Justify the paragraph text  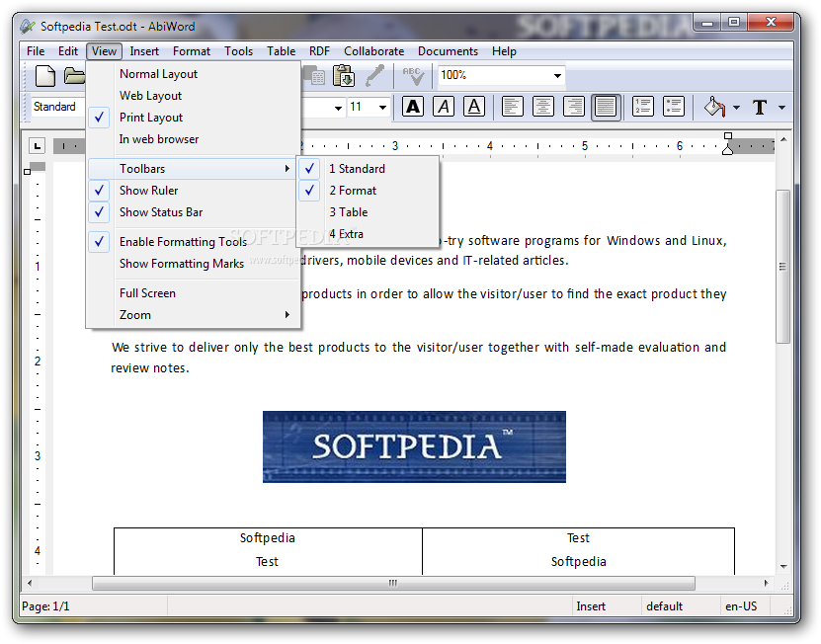coord(606,108)
